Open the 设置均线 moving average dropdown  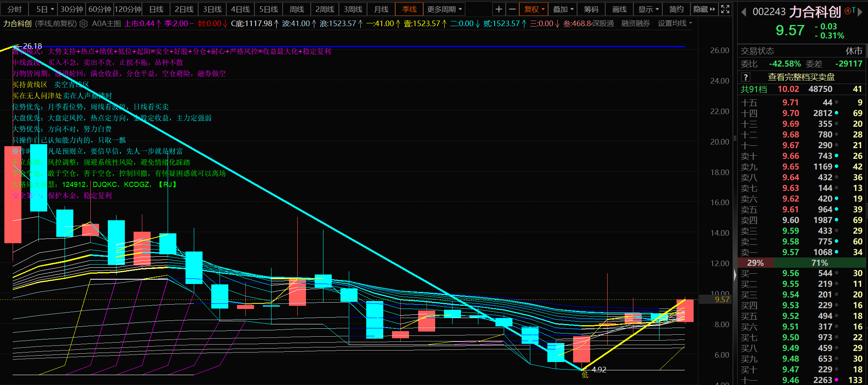[675, 23]
